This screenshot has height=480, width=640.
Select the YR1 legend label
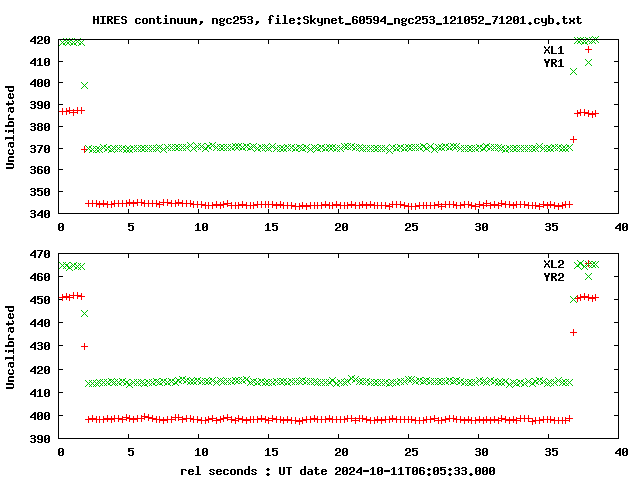pyautogui.click(x=553, y=63)
